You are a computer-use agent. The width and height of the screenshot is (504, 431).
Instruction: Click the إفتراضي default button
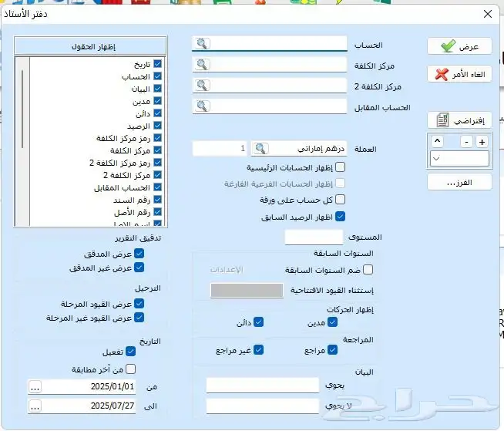click(459, 120)
